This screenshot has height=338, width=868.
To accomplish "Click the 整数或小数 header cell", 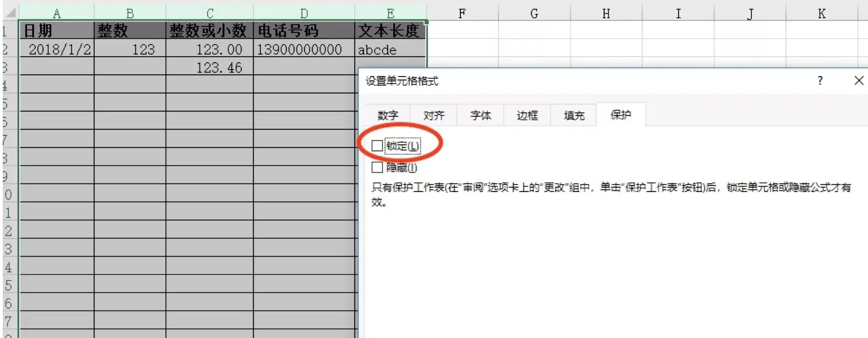I will tap(210, 30).
